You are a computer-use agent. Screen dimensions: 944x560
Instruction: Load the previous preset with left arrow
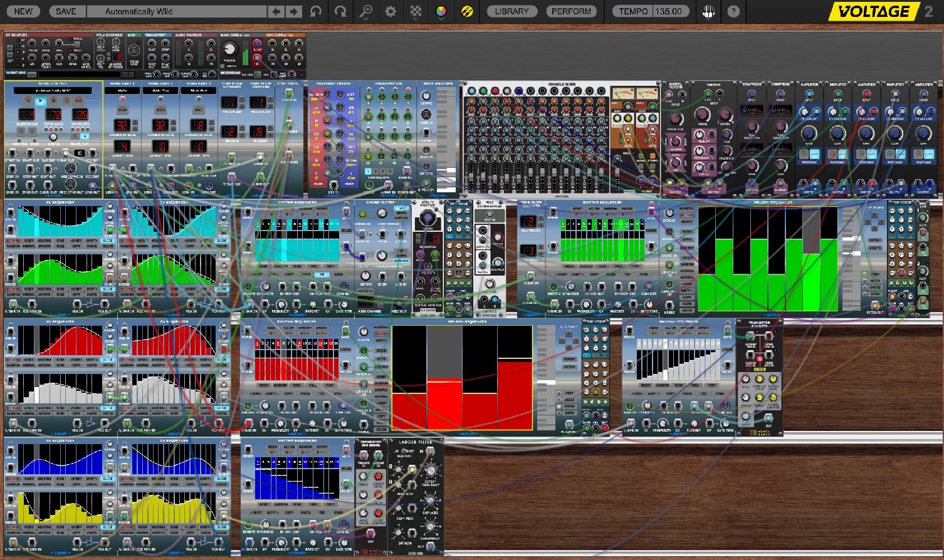tap(276, 11)
